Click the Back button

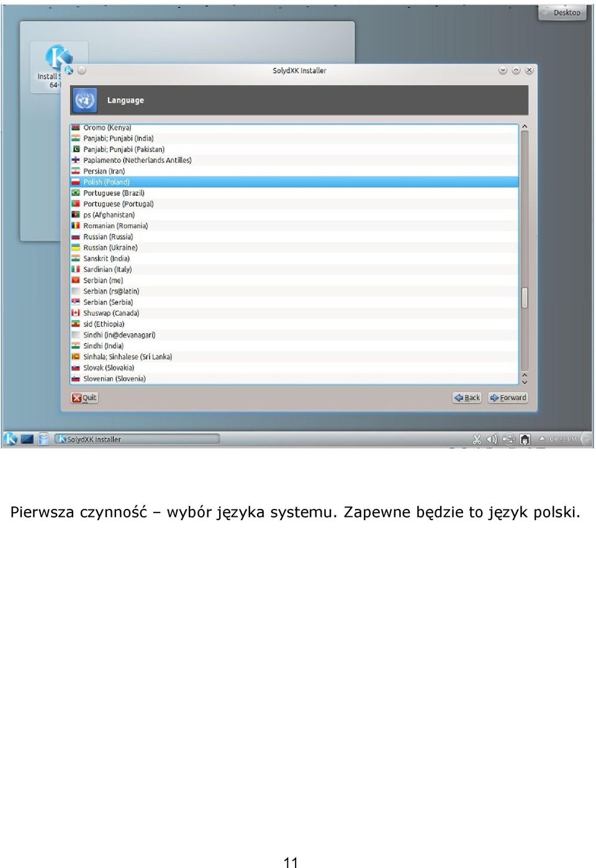click(x=467, y=398)
